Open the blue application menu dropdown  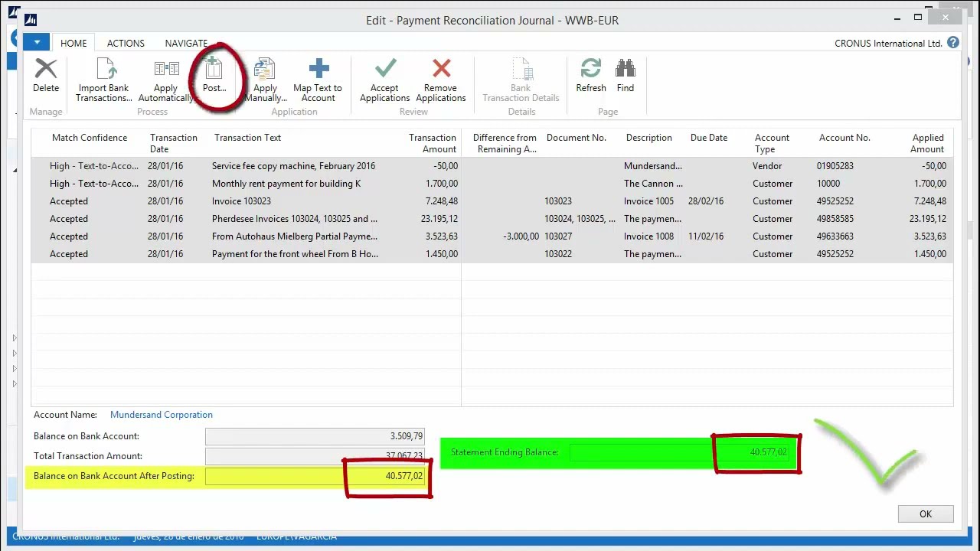click(37, 43)
